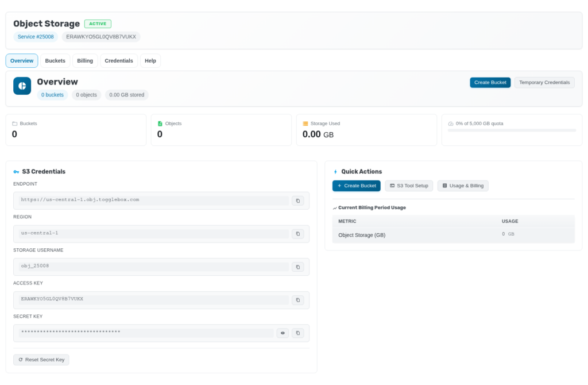Open Usage & Billing quick action

tap(463, 186)
